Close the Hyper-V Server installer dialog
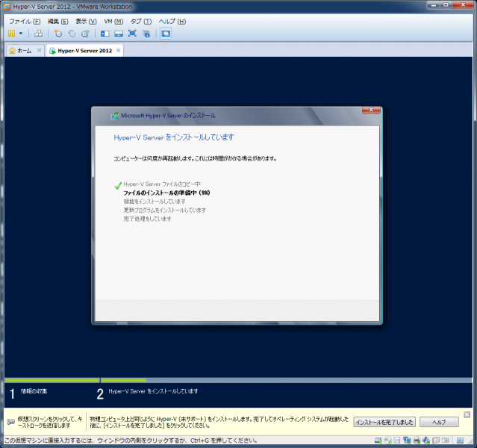Screen dimensions: 477x448 [371, 110]
